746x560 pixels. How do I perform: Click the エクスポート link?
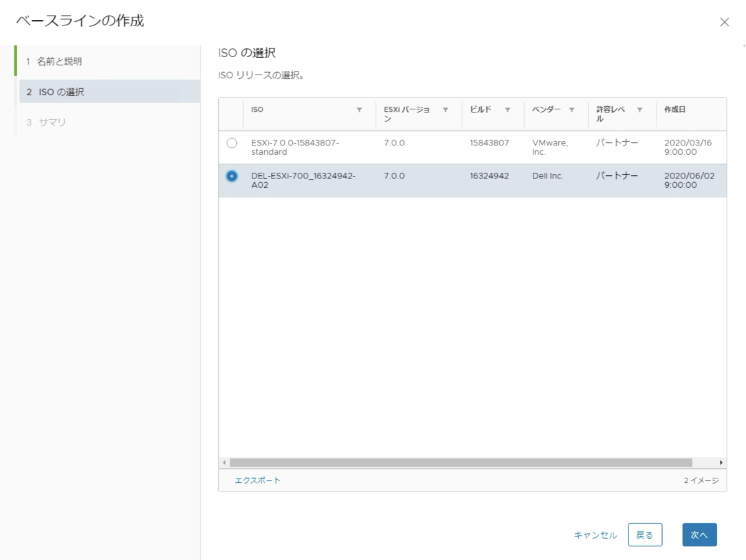point(257,480)
